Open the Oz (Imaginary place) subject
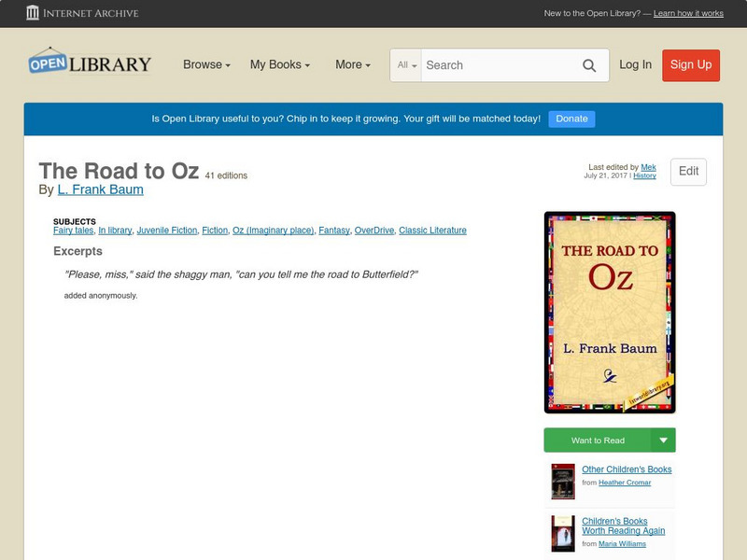 click(271, 230)
